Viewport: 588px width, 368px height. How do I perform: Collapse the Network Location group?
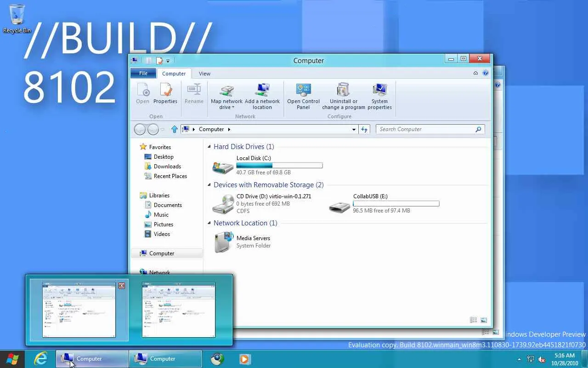pyautogui.click(x=209, y=223)
